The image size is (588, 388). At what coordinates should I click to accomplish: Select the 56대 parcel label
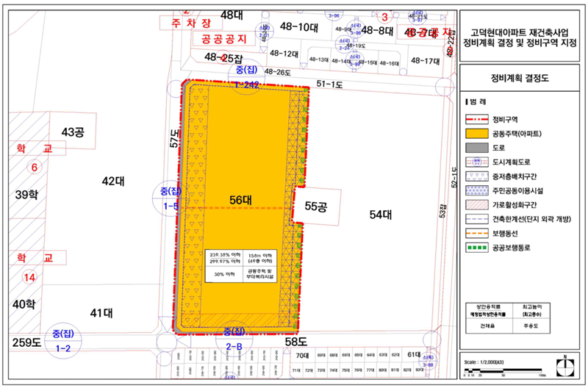pyautogui.click(x=240, y=199)
